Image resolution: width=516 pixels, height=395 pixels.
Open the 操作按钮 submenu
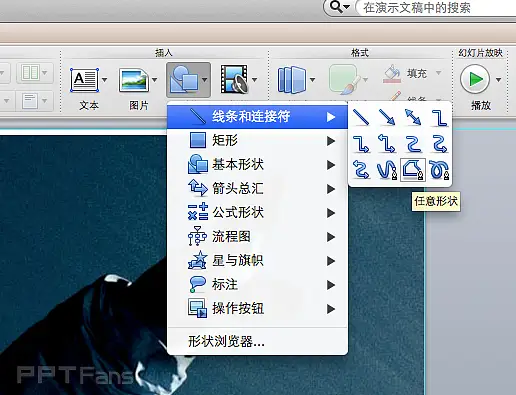point(257,309)
